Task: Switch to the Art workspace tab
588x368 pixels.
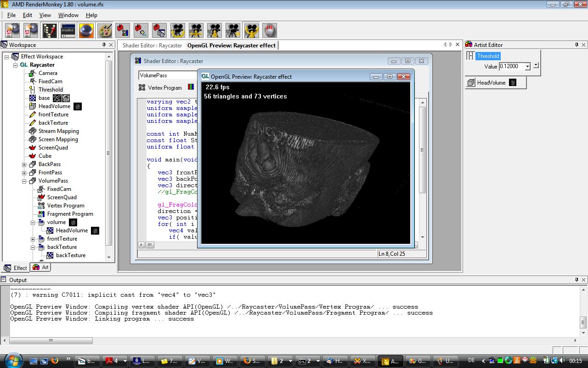Action: click(41, 267)
